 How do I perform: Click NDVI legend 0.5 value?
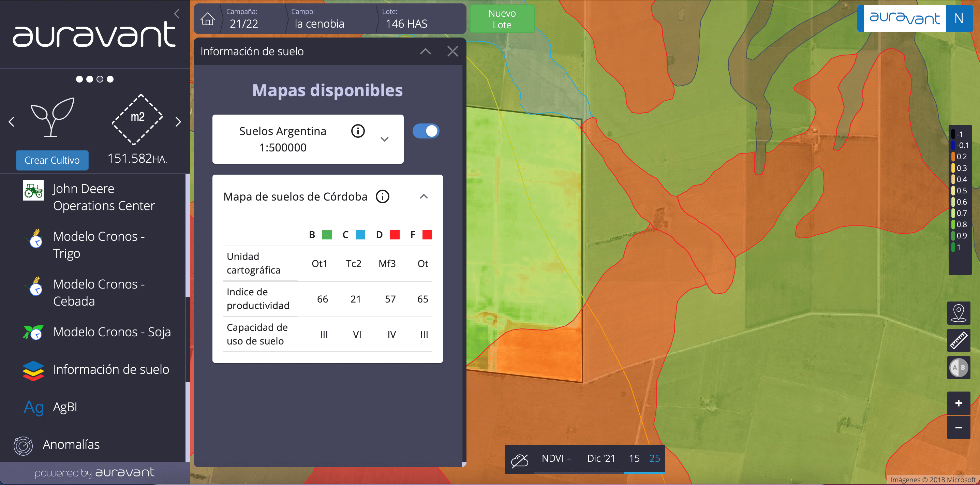pos(962,191)
